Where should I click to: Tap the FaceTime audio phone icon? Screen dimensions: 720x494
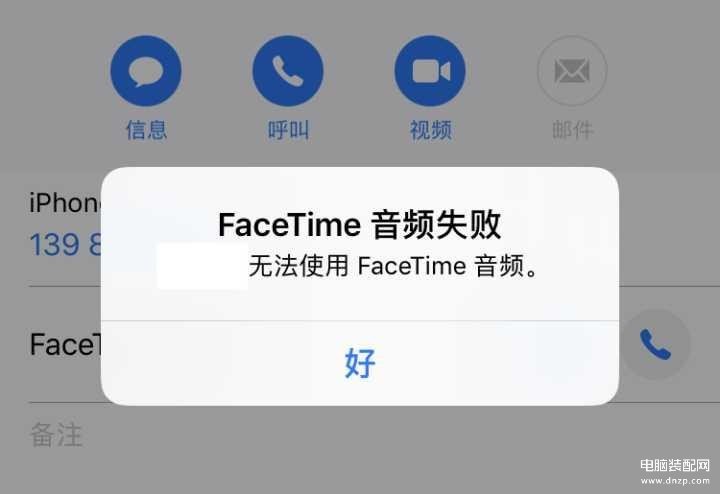[x=656, y=344]
